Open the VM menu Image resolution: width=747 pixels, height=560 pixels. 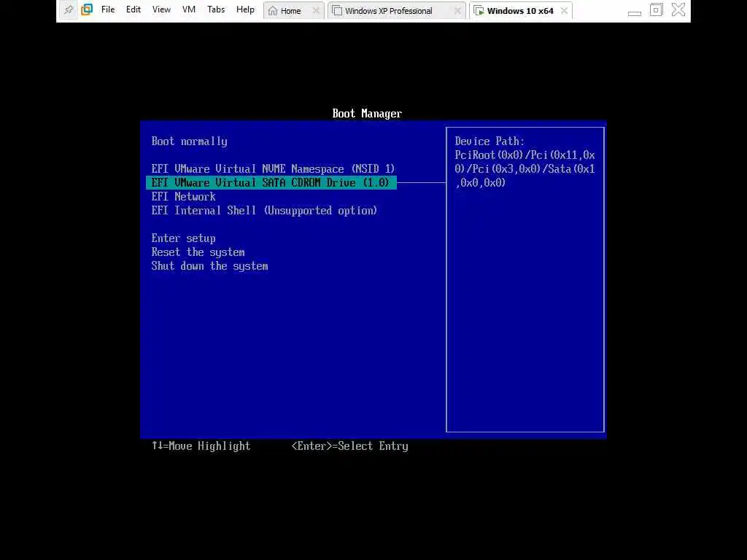click(189, 9)
